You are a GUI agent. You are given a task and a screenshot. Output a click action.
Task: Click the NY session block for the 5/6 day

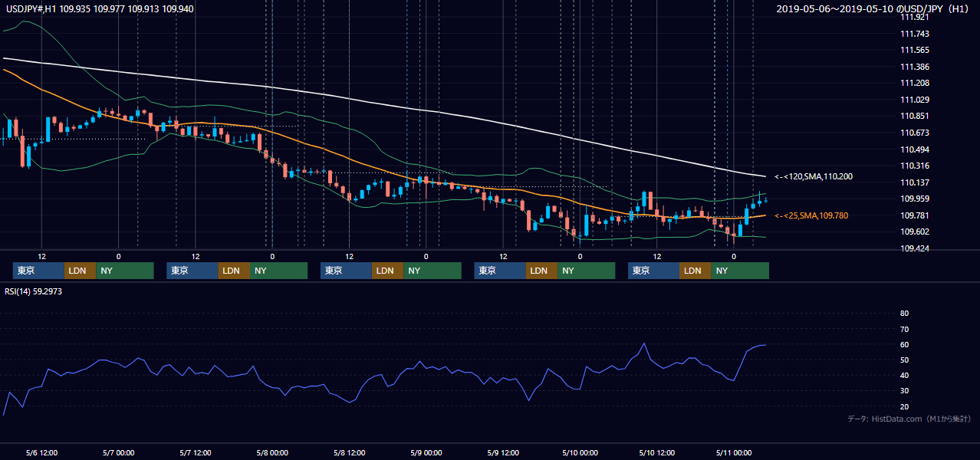[x=125, y=271]
